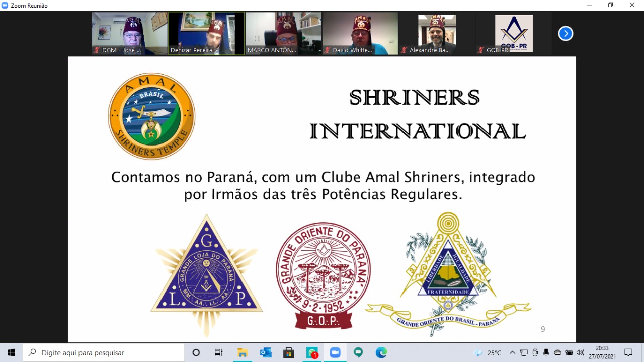
Task: Open Task View in the taskbar
Action: coord(219,353)
